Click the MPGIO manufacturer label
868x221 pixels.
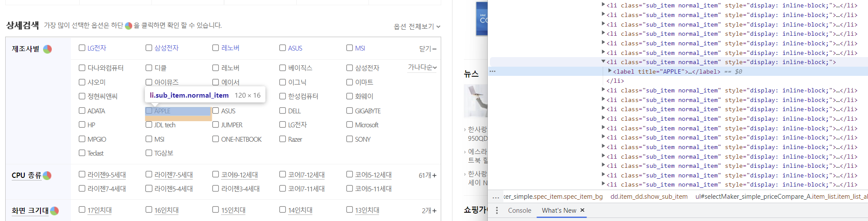tap(97, 139)
